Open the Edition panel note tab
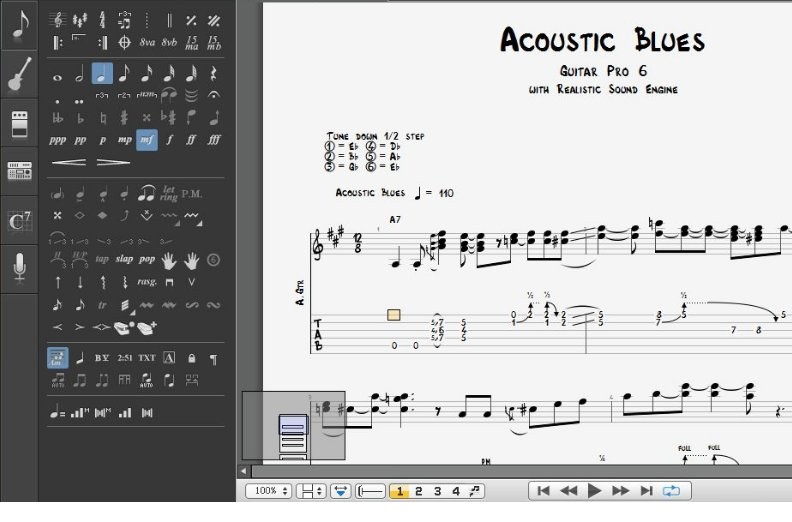The image size is (792, 522). pyautogui.click(x=19, y=25)
